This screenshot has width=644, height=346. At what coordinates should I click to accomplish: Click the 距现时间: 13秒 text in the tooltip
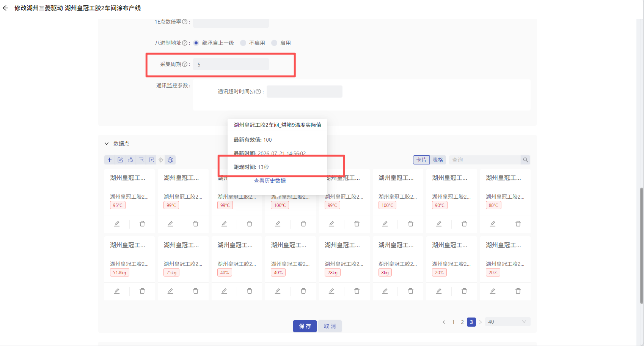click(251, 167)
